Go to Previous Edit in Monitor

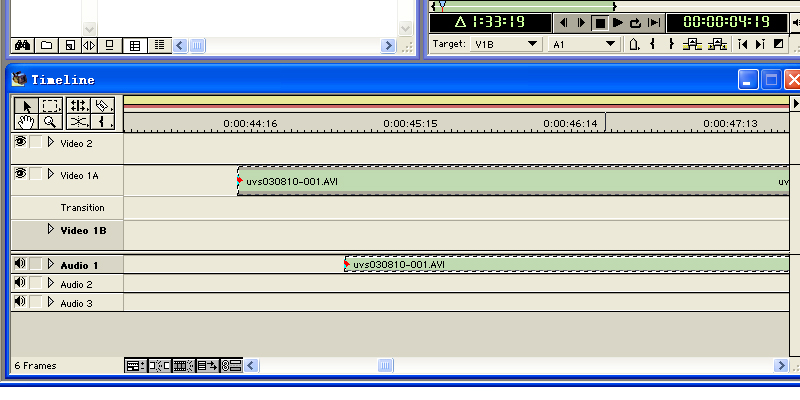click(x=743, y=44)
